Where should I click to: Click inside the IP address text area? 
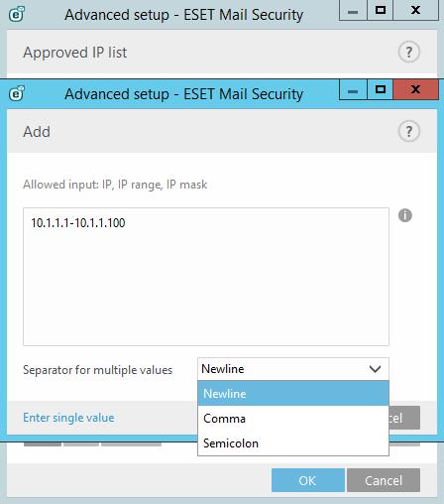click(206, 277)
